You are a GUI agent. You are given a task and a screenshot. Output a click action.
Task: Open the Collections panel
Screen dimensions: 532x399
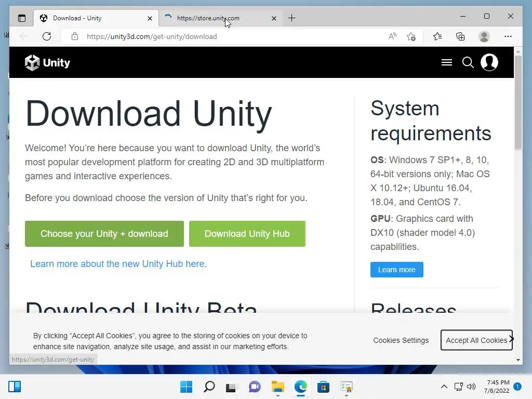tap(460, 36)
